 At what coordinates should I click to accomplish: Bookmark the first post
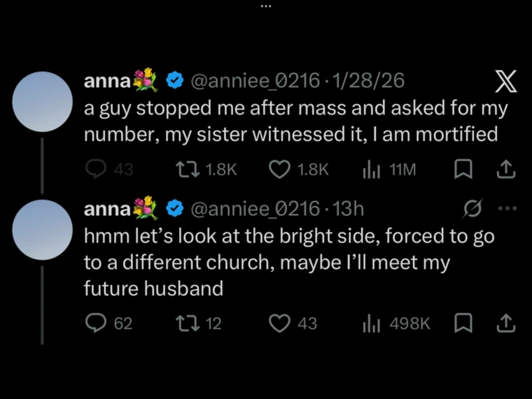pos(463,170)
